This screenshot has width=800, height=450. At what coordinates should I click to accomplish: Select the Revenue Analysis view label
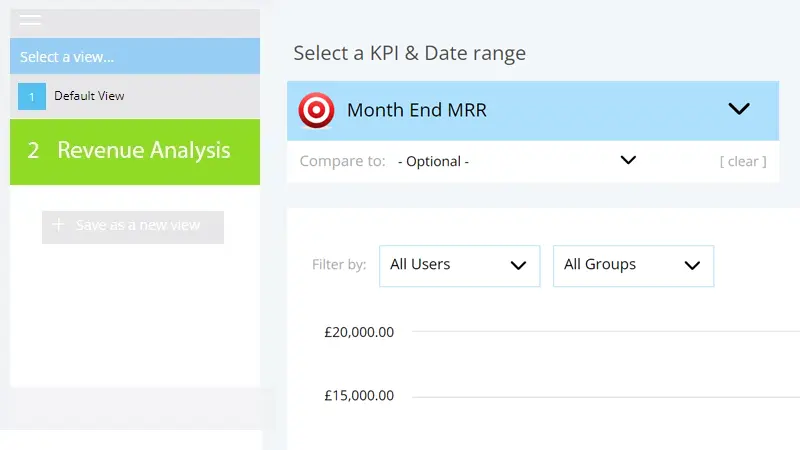click(x=144, y=151)
